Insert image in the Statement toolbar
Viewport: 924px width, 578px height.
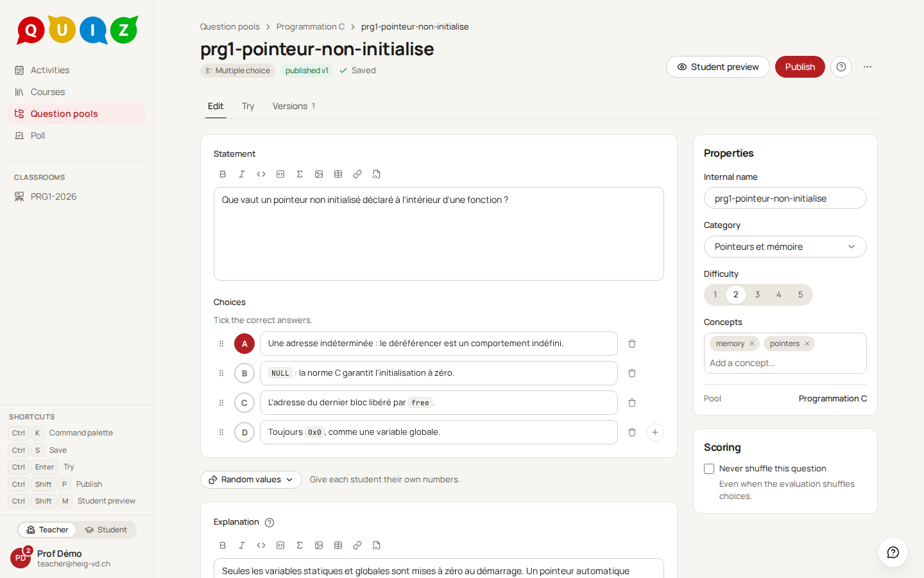319,174
